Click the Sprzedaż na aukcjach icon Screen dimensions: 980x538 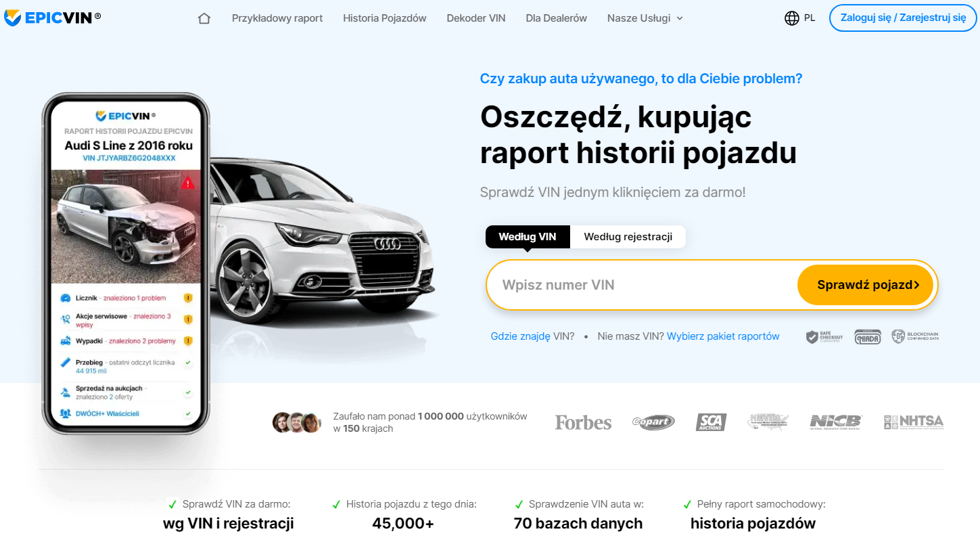click(66, 392)
